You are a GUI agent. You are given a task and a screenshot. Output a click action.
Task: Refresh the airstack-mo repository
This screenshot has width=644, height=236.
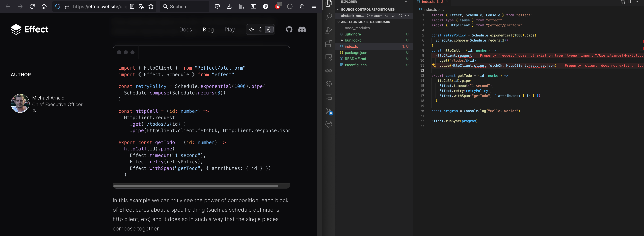(x=400, y=15)
